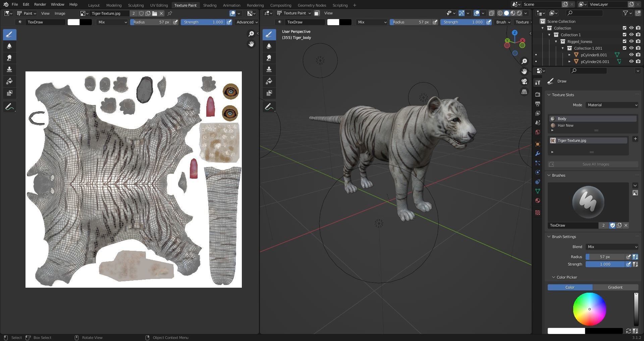Select the Color button in Color Picker
The width and height of the screenshot is (644, 341).
click(570, 287)
